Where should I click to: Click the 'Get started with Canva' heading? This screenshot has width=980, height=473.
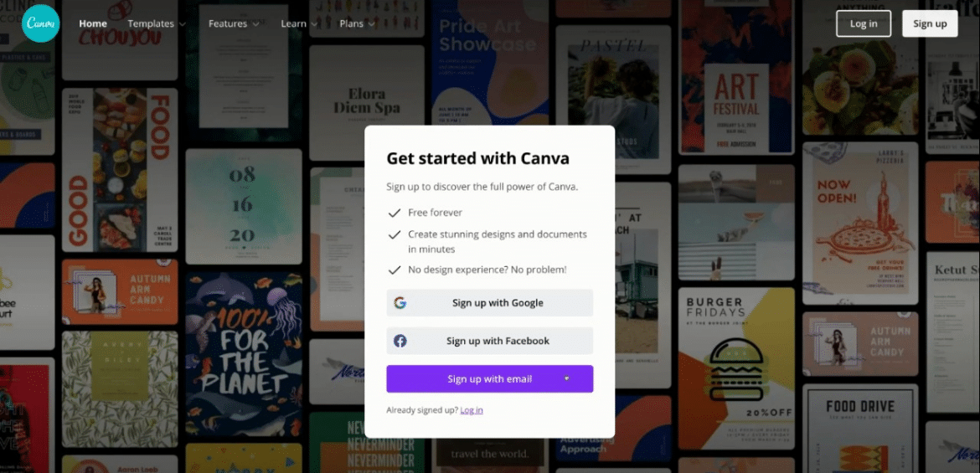click(477, 158)
